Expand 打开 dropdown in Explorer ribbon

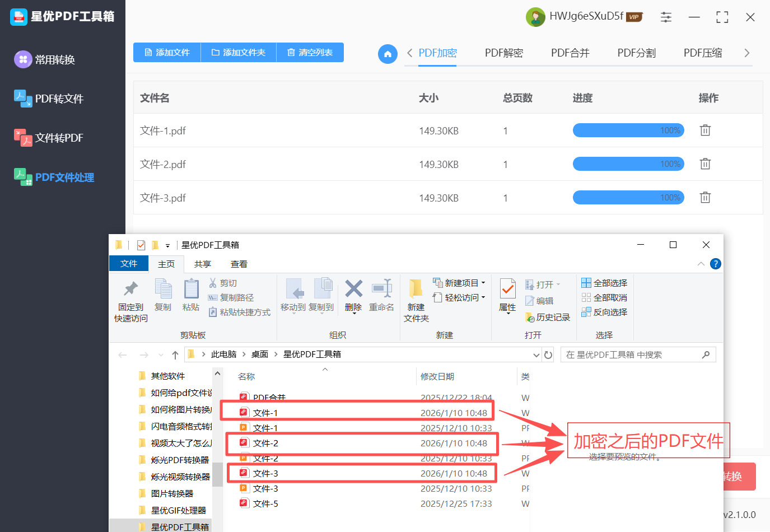coord(558,284)
